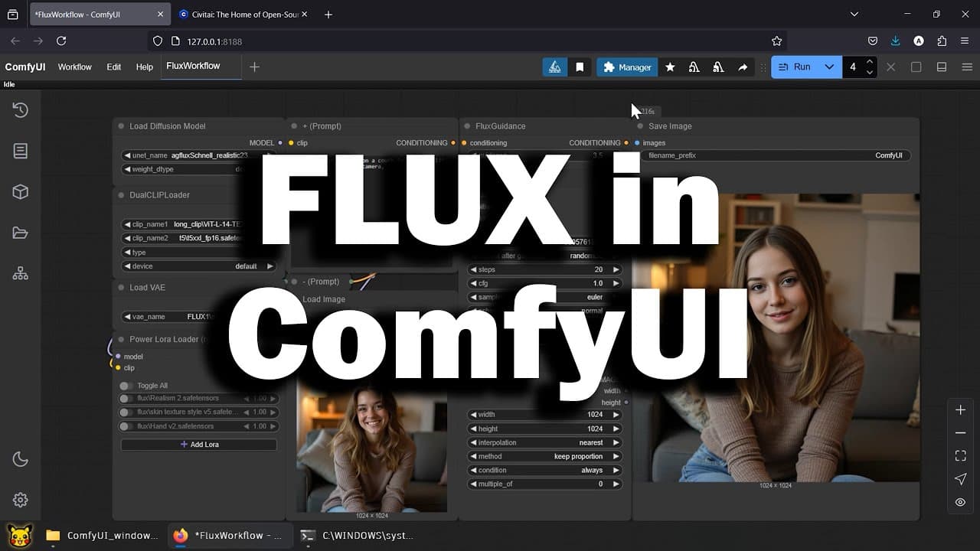Open the model library tree icon
This screenshot has width=980, height=551.
(21, 273)
